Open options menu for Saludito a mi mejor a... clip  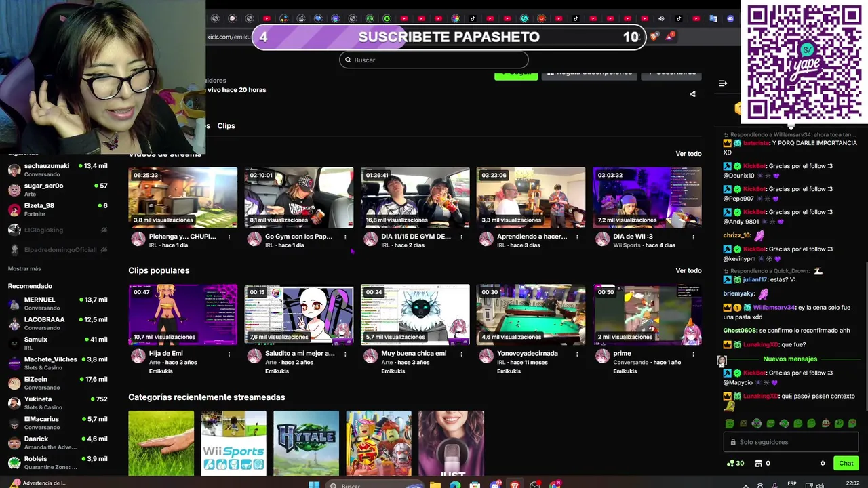345,354
